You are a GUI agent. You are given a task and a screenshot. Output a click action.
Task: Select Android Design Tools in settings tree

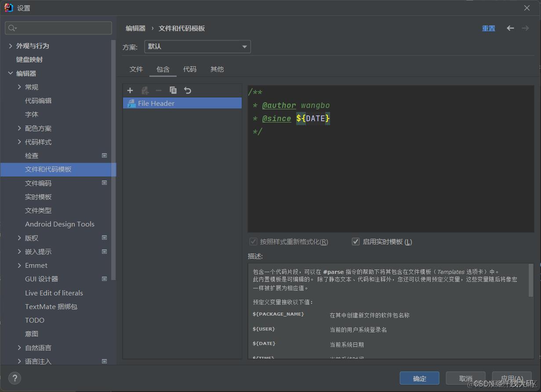click(x=60, y=224)
